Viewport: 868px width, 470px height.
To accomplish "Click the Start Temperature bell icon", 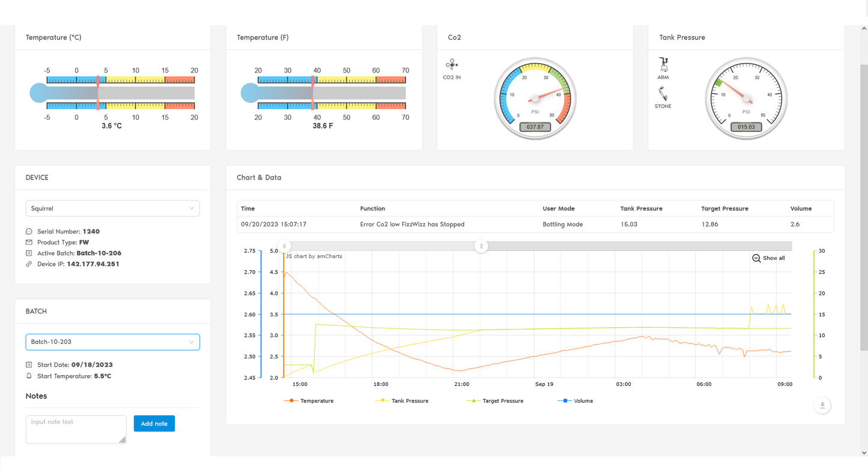I will [x=29, y=376].
